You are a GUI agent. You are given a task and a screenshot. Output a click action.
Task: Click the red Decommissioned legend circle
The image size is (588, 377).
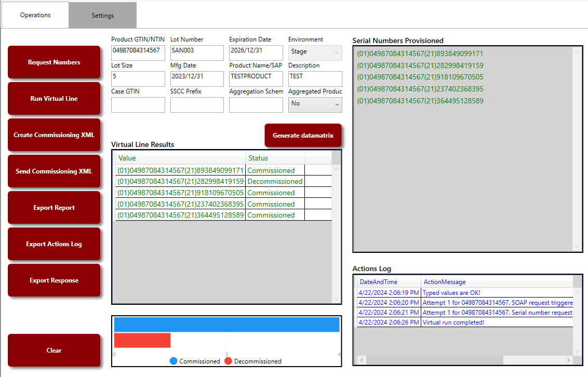point(228,361)
